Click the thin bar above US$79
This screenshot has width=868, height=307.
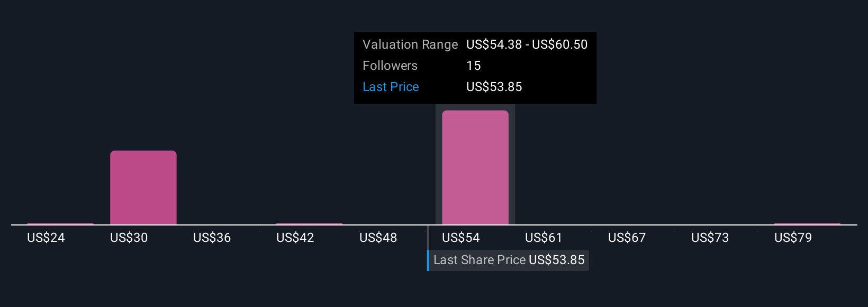coord(807,224)
